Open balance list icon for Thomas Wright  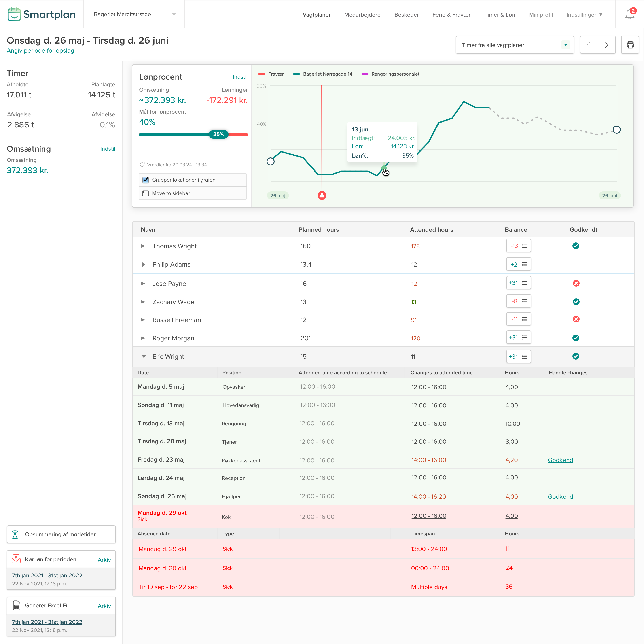click(x=525, y=246)
